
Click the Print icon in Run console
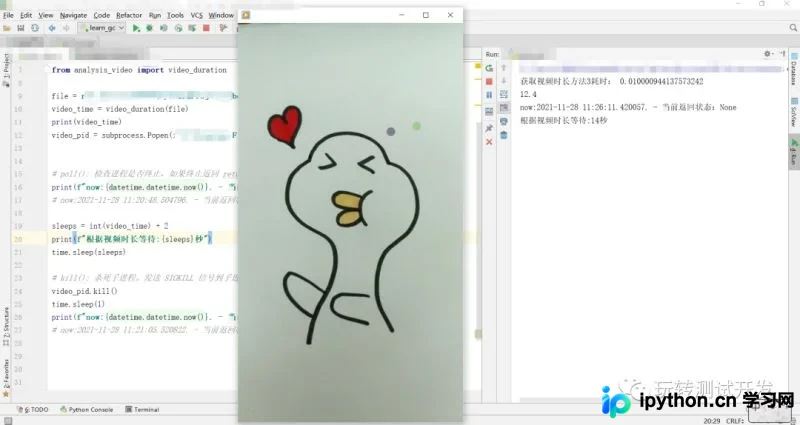pyautogui.click(x=504, y=121)
